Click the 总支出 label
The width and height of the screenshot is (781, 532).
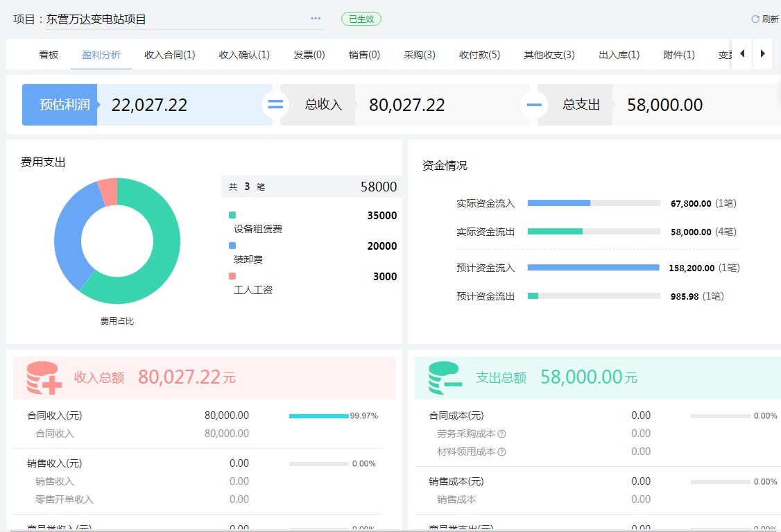click(581, 105)
